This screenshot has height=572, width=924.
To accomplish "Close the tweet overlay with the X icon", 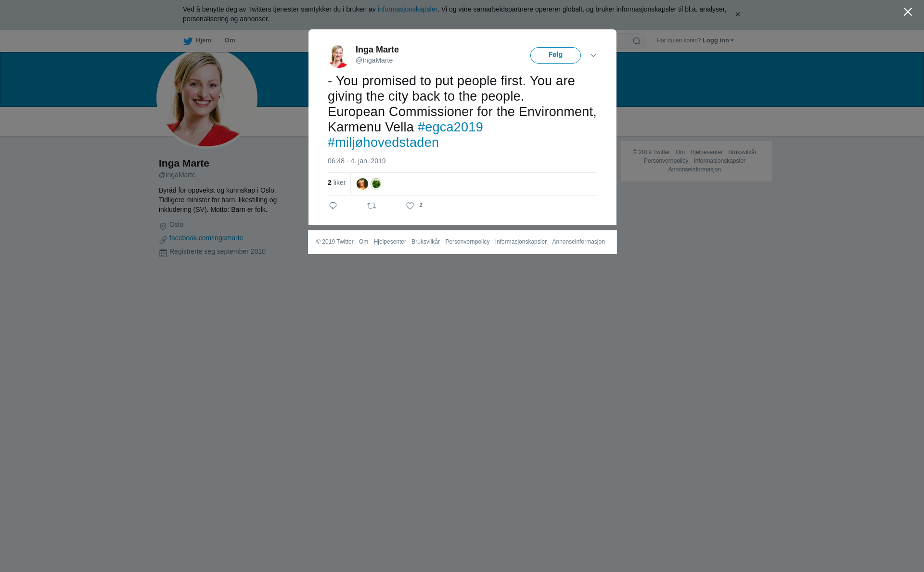I will click(908, 12).
